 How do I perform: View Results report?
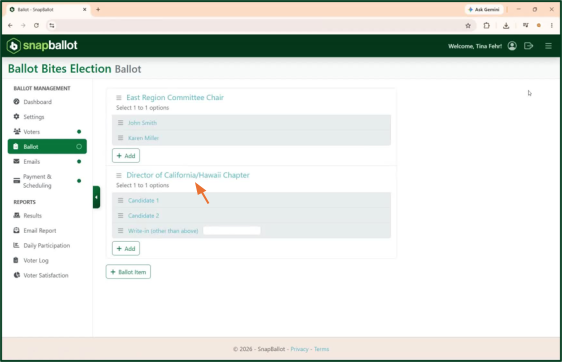(x=32, y=215)
